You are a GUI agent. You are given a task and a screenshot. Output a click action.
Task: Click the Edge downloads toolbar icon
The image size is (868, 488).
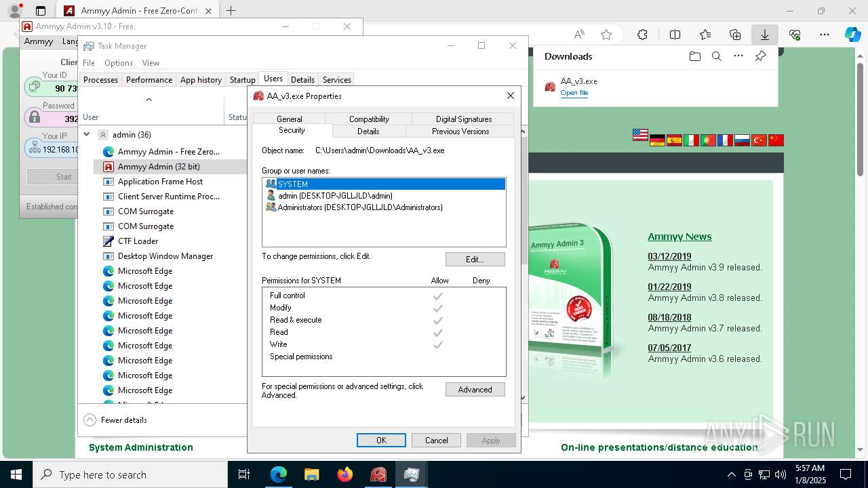tap(764, 35)
